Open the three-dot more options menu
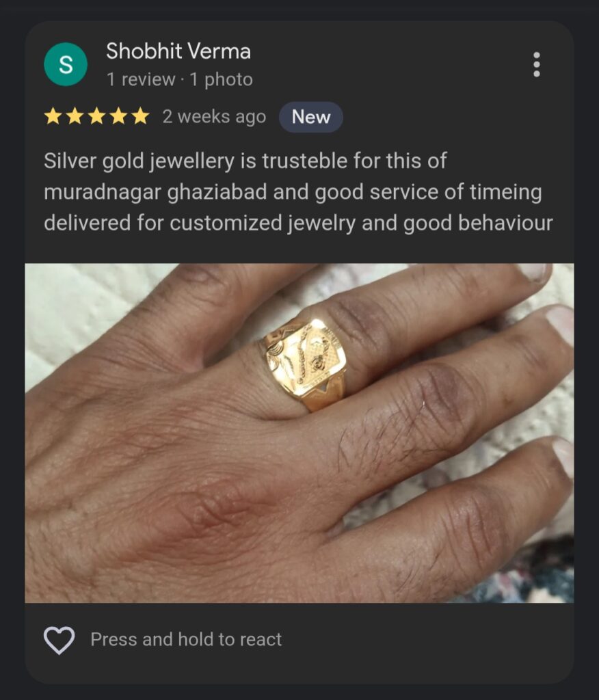Screen dimensions: 599x700 [x=537, y=65]
